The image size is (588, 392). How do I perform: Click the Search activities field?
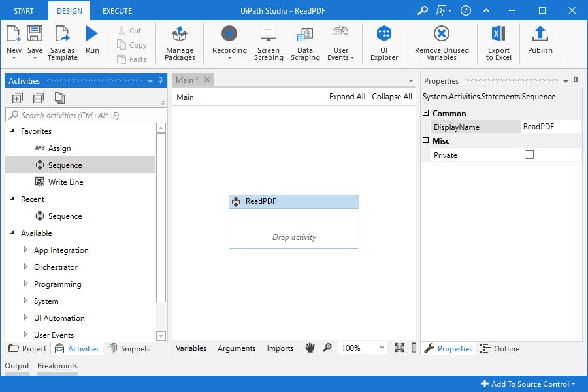(86, 115)
